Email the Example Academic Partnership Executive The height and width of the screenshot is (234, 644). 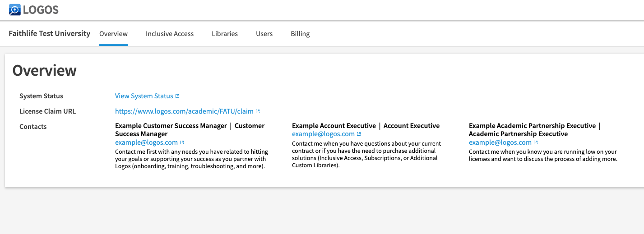(500, 142)
